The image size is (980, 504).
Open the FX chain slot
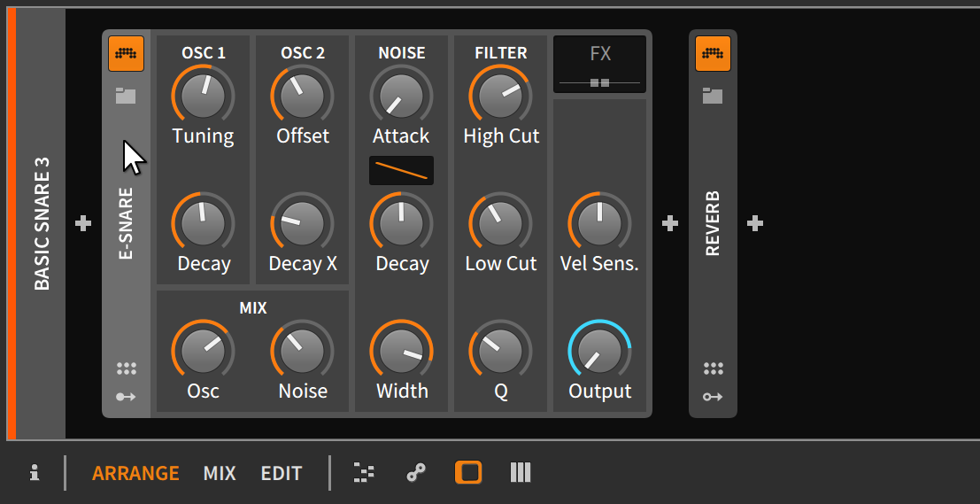coord(600,65)
